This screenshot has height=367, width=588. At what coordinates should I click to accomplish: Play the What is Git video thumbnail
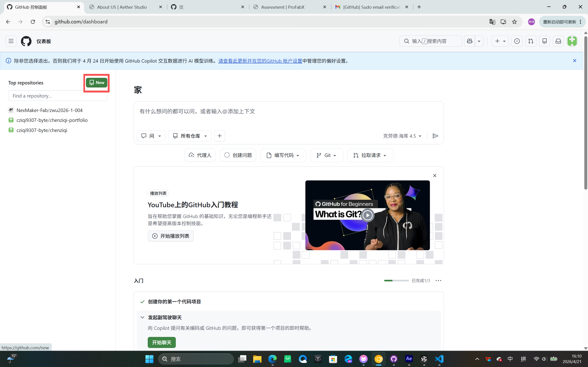tap(367, 215)
